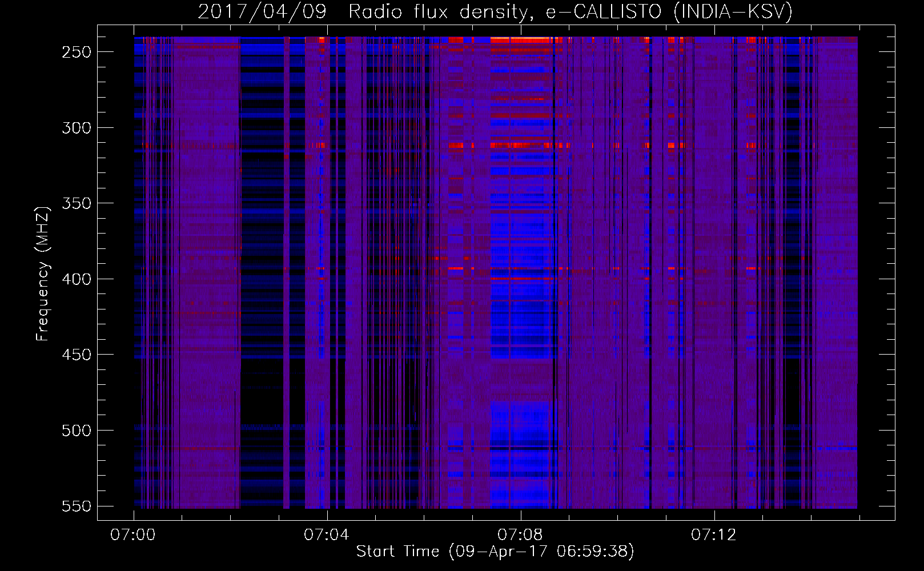The width and height of the screenshot is (924, 571).
Task: Click the 07:00 time tick label
Action: click(133, 534)
